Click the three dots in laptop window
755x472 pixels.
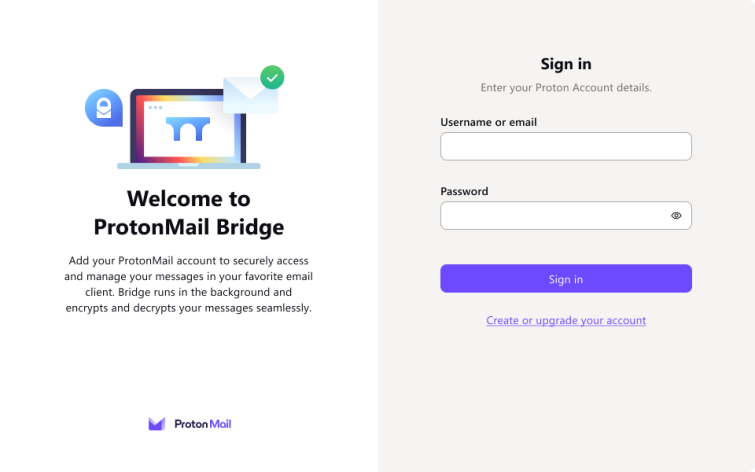[x=155, y=107]
